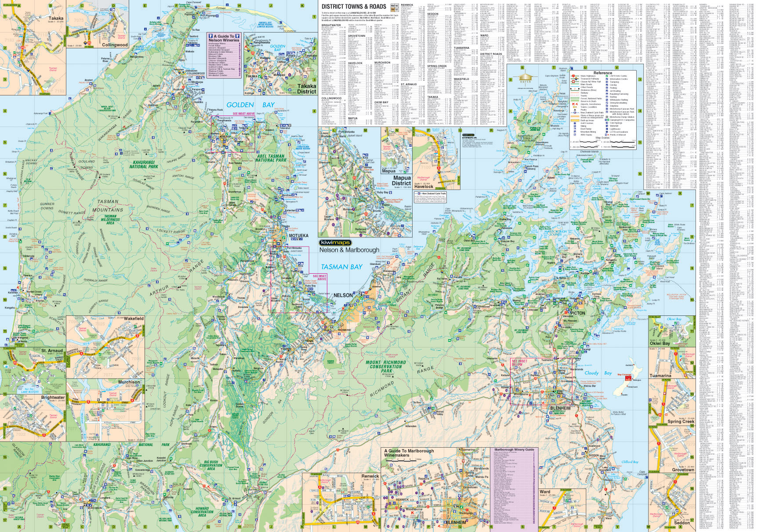Click the 'GROVETOWN' heading in street index
The width and height of the screenshot is (761, 532).
[x=356, y=36]
